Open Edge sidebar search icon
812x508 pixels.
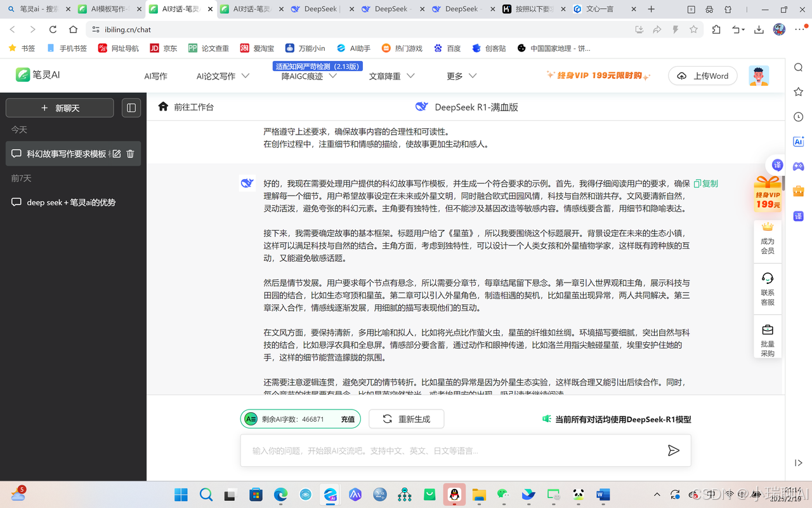(x=799, y=68)
